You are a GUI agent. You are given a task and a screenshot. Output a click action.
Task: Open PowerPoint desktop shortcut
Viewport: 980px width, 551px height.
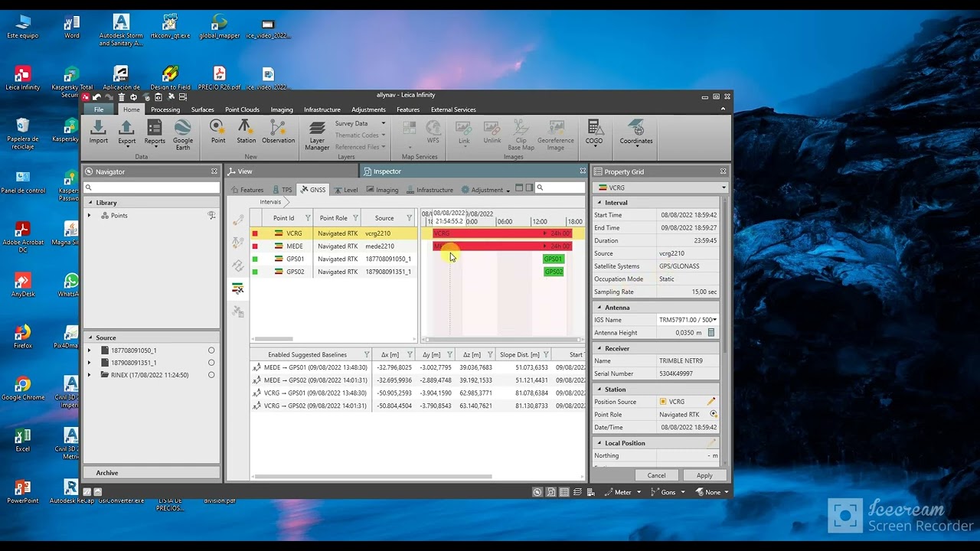tap(23, 492)
